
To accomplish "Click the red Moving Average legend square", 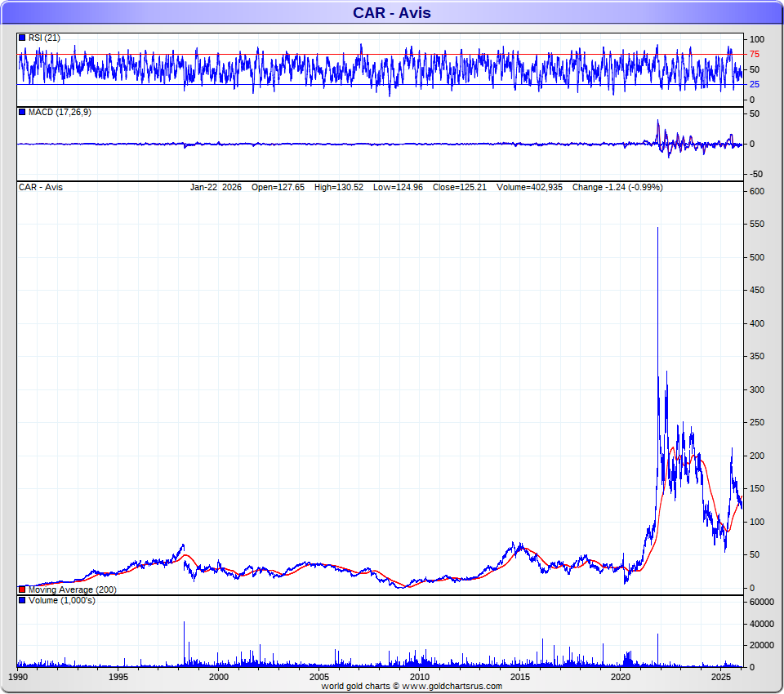I will [x=22, y=589].
